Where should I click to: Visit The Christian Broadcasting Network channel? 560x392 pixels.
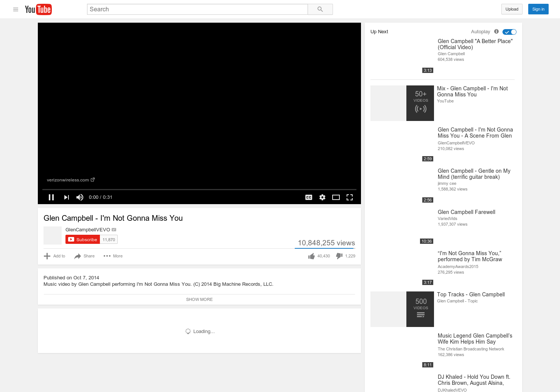471,349
